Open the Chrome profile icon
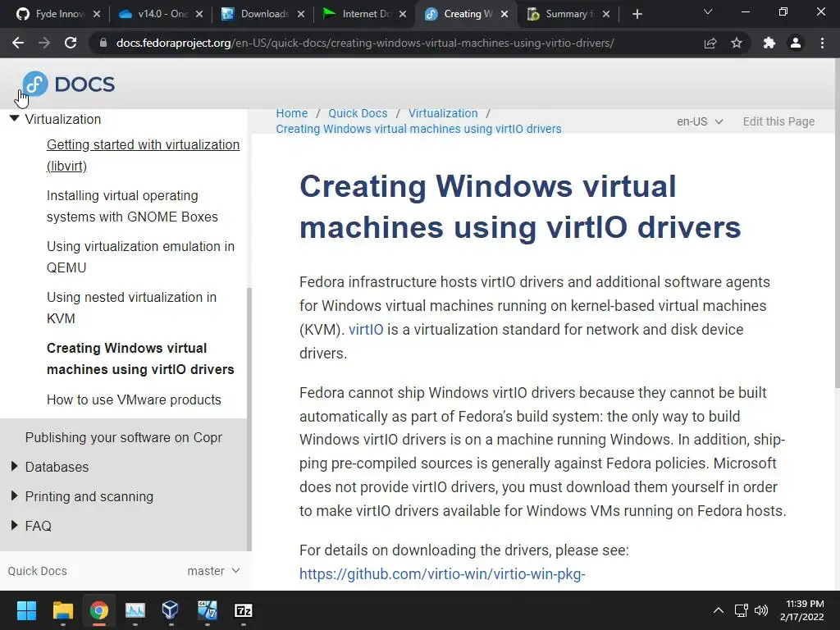 796,43
